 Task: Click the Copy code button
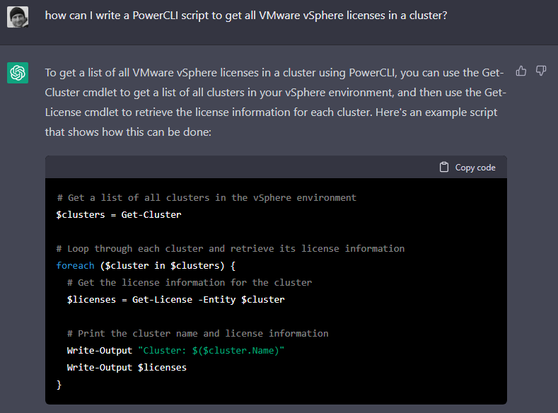tap(468, 167)
